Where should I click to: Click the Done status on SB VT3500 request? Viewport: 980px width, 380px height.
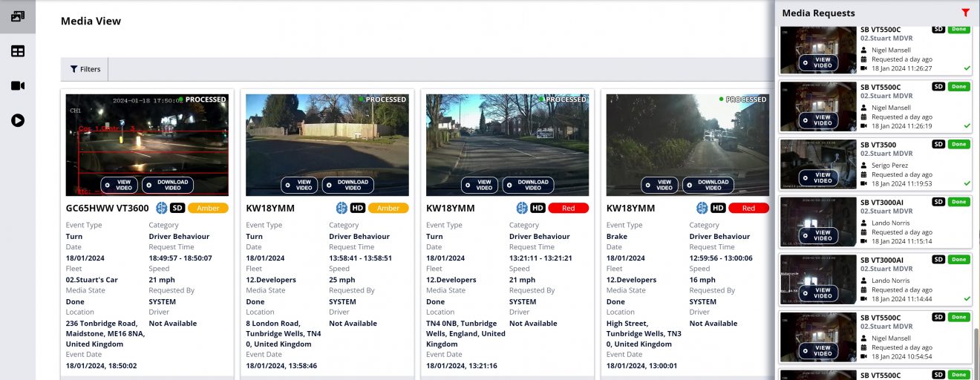958,144
